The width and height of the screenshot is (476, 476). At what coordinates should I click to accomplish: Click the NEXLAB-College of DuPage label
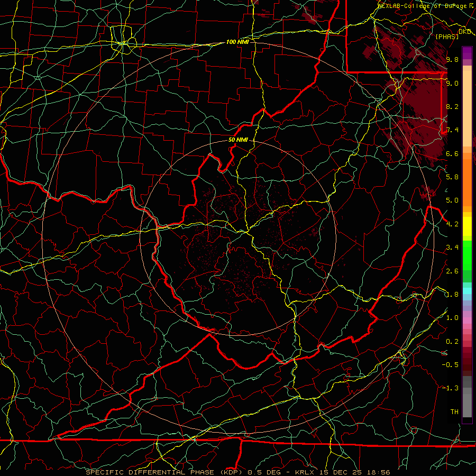(423, 6)
